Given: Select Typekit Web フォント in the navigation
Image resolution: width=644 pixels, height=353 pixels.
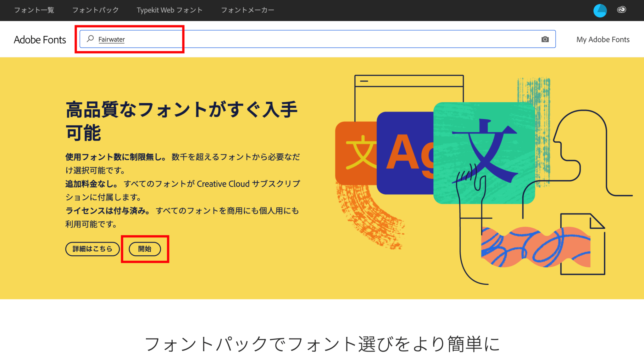Looking at the screenshot, I should tap(169, 10).
